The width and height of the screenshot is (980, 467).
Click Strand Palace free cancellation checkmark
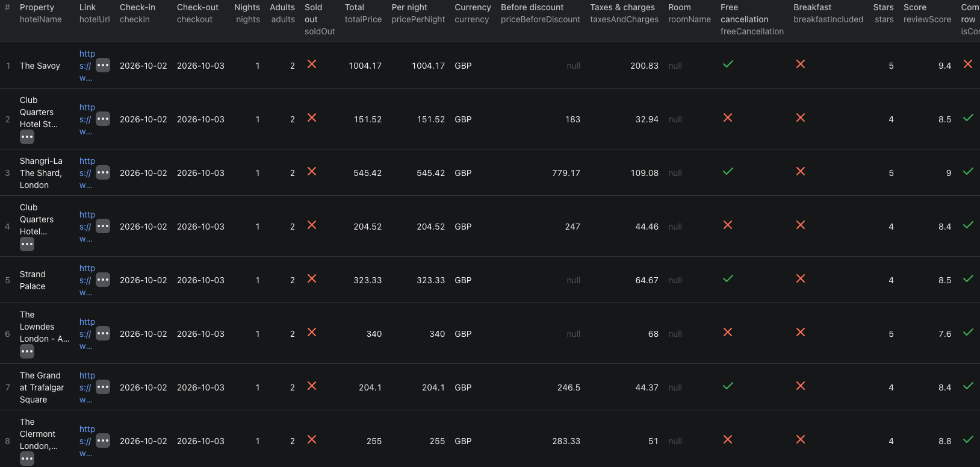click(x=728, y=278)
